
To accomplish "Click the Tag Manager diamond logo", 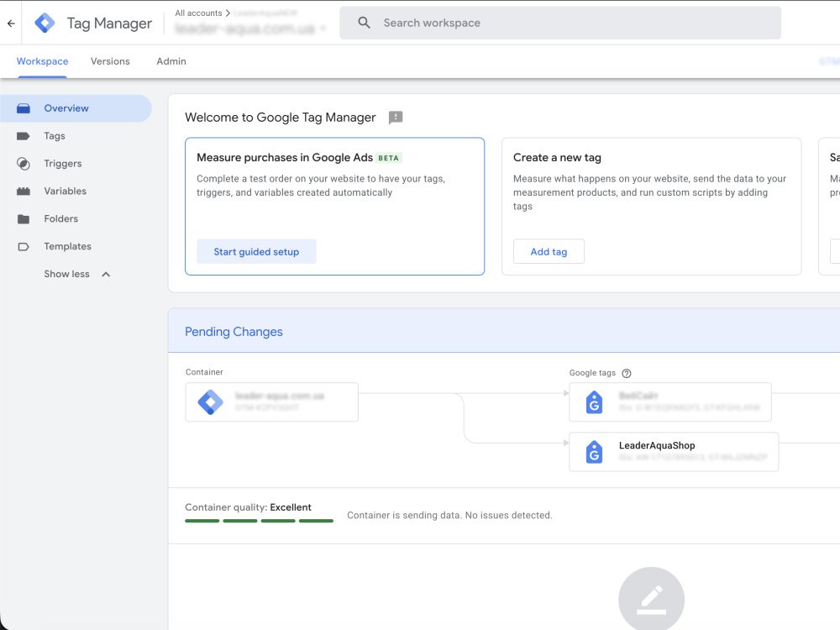I will 45,23.
